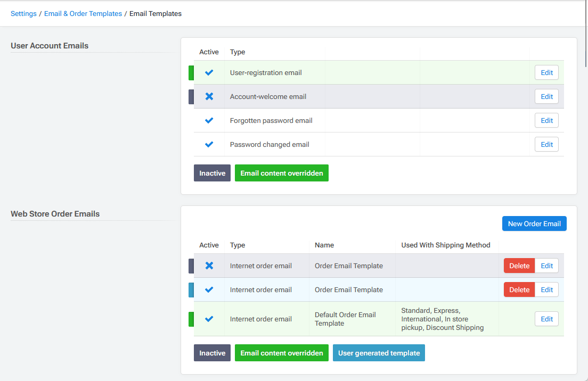This screenshot has height=381, width=588.
Task: Navigate to Email & Order Templates breadcrumb
Action: pos(83,13)
